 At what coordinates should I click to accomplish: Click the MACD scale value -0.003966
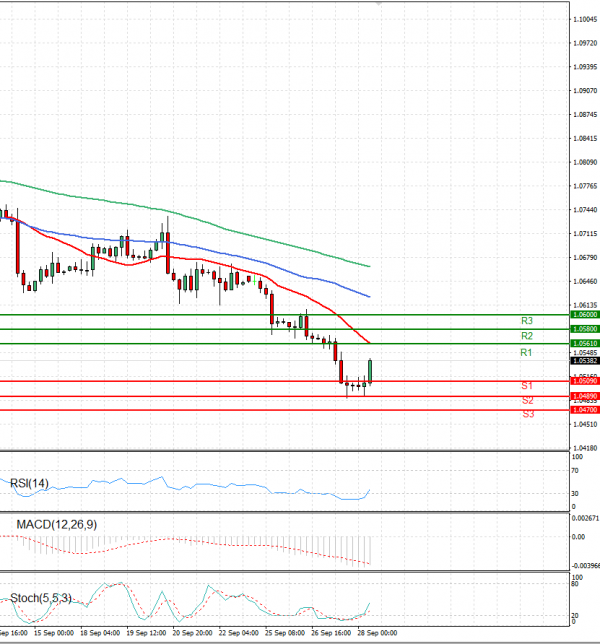[585, 566]
